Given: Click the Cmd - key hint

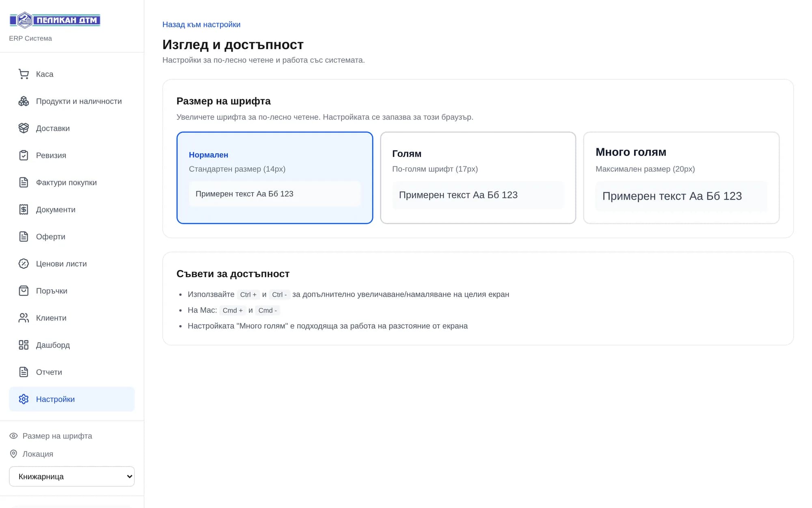Looking at the screenshot, I should click(268, 310).
